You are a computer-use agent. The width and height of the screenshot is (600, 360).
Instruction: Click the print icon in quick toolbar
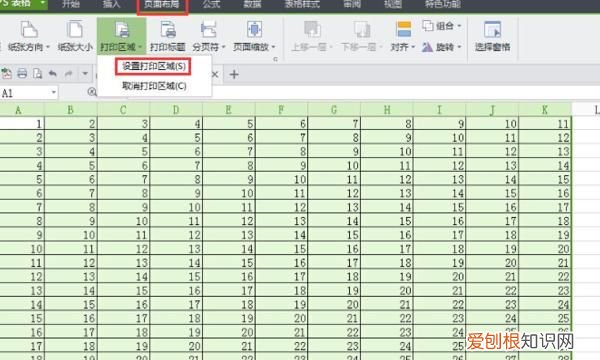[22, 73]
